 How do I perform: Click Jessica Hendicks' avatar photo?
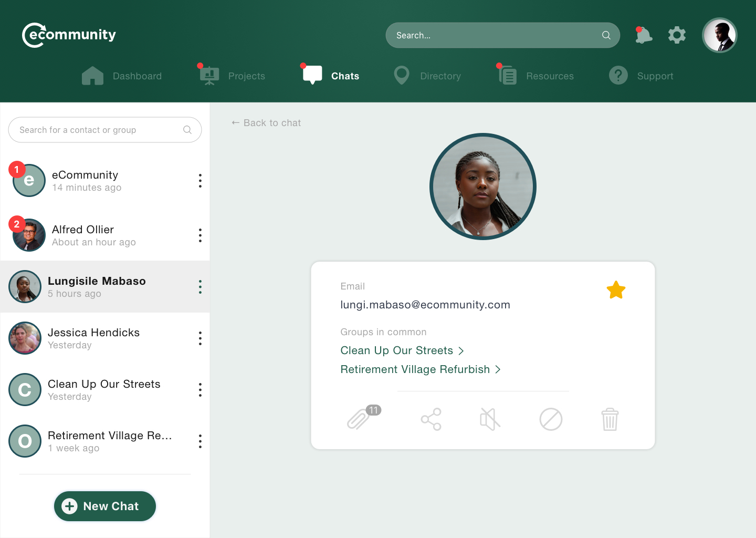click(25, 338)
